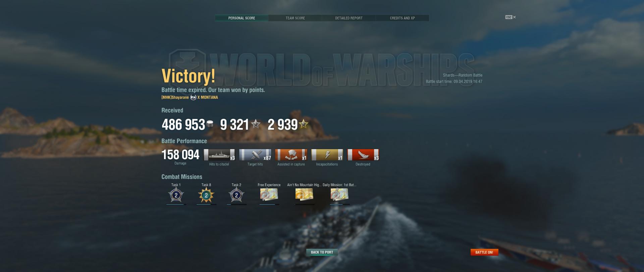Select the Personal Score tab
Viewport: 644px width, 272px height.
[x=241, y=18]
